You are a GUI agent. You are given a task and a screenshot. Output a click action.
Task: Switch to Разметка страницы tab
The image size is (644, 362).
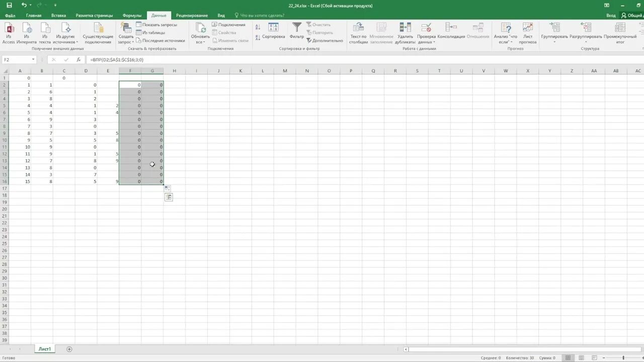[x=95, y=16]
